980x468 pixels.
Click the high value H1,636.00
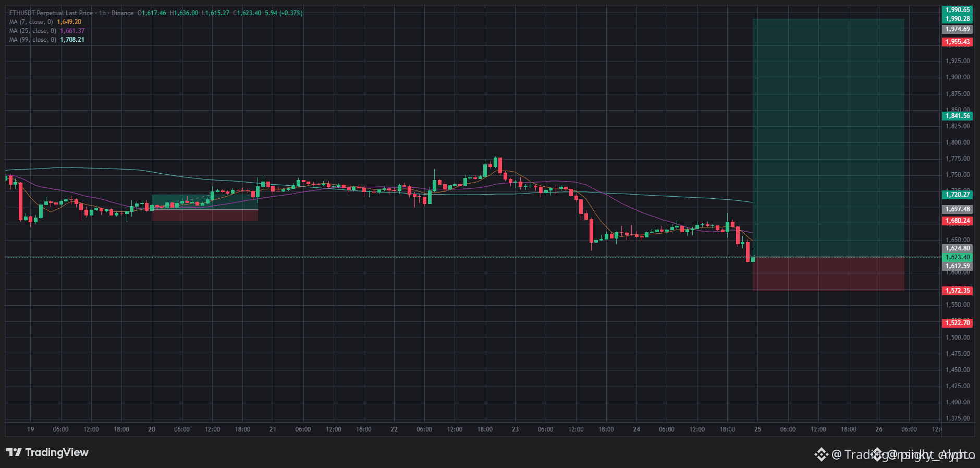184,13
